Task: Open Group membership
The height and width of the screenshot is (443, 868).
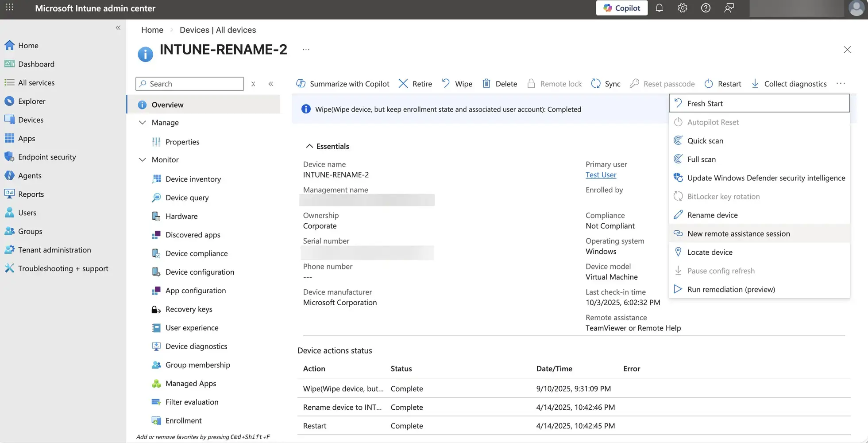Action: click(x=197, y=365)
